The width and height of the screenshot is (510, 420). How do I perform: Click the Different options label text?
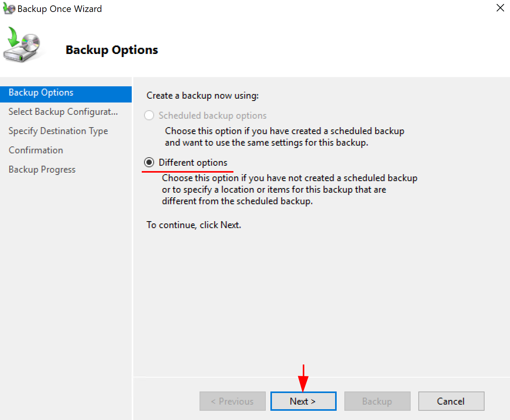(193, 162)
